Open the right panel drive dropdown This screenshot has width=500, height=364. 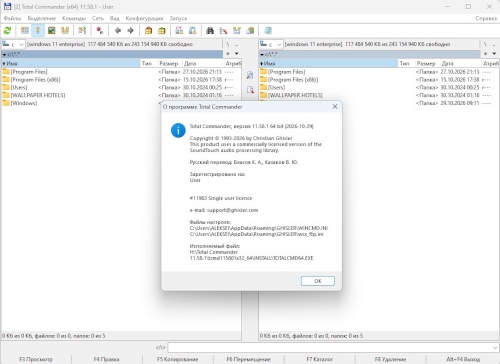click(x=271, y=44)
